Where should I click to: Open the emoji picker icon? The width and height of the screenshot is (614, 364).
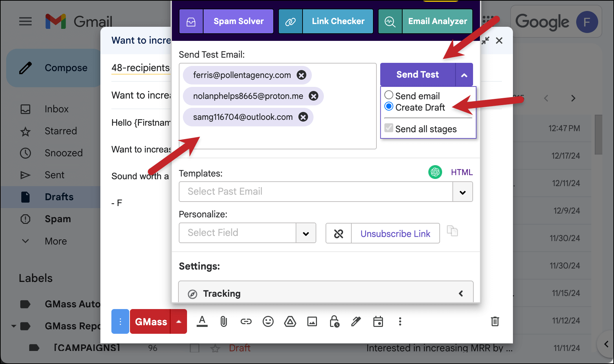pos(268,321)
